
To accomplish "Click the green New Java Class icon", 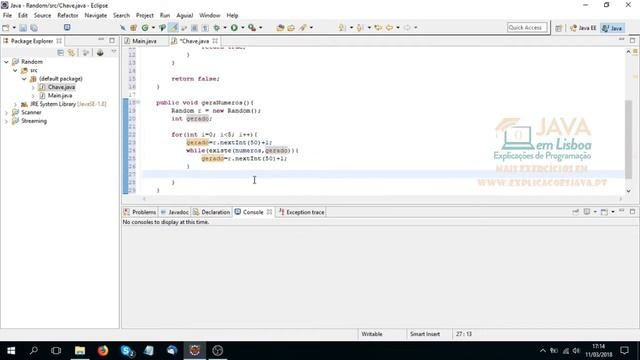I will (x=145, y=28).
